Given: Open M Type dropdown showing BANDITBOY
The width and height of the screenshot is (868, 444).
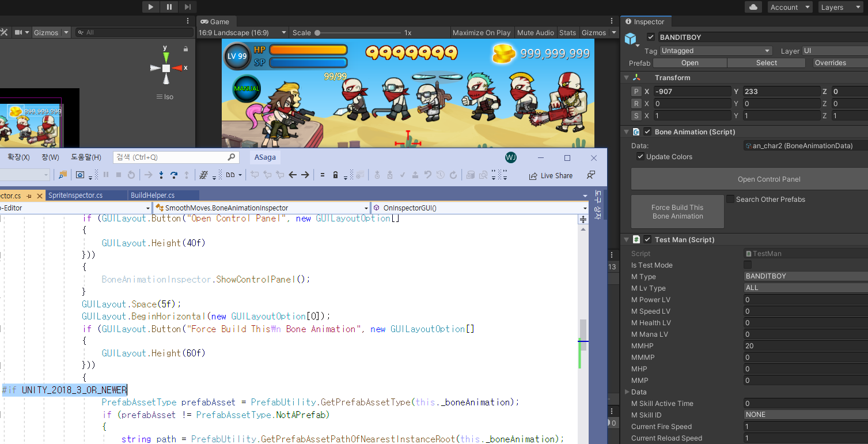Looking at the screenshot, I should click(806, 276).
